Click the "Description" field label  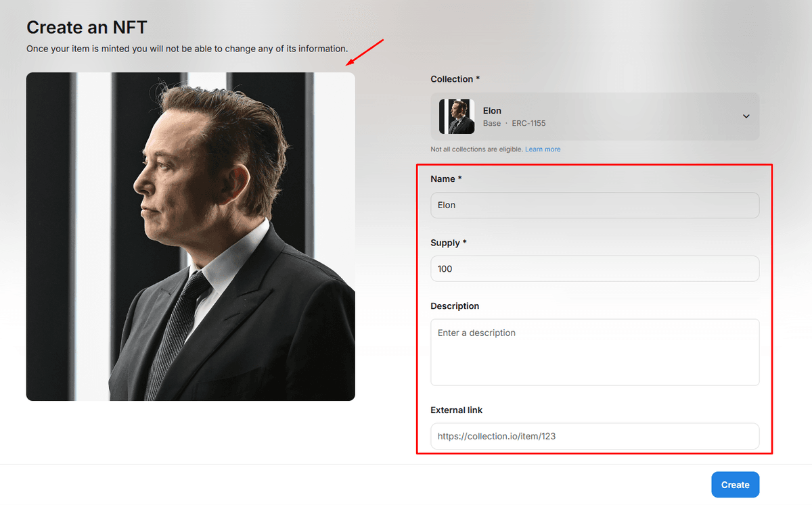click(455, 306)
